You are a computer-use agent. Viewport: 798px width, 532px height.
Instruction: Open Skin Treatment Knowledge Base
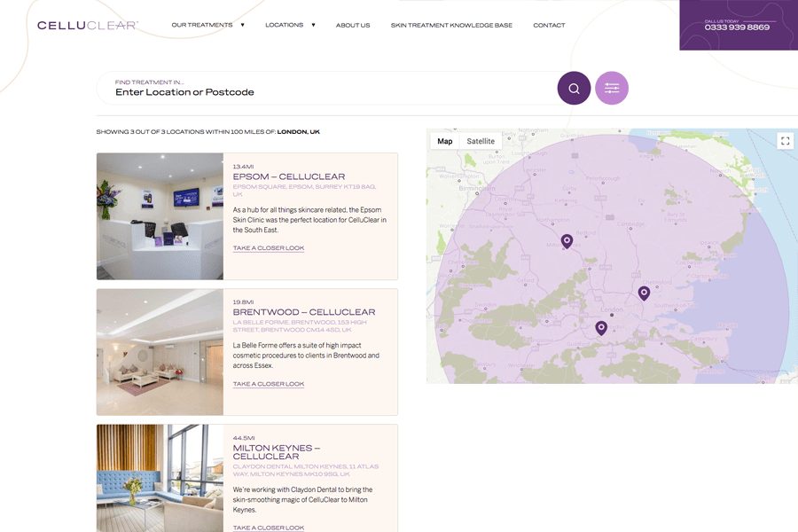point(451,25)
